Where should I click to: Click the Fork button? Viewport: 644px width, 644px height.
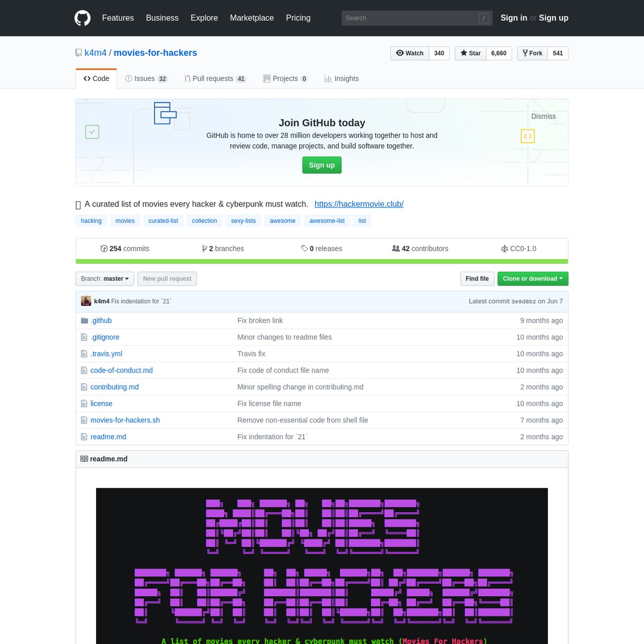[532, 53]
